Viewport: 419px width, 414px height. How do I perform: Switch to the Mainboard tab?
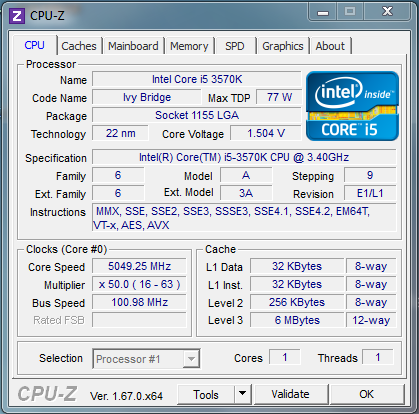[133, 46]
